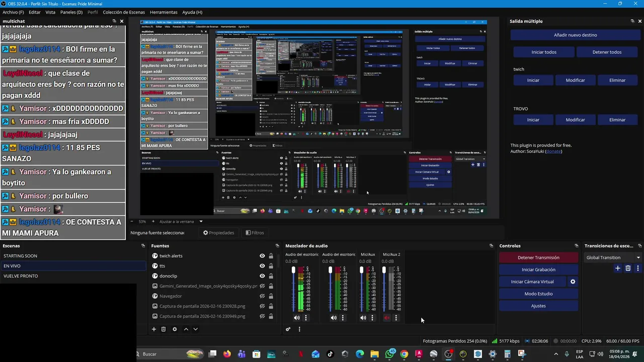Image resolution: width=644 pixels, height=362 pixels.
Task: Select the STARTING SOON scene
Action: tap(73, 256)
